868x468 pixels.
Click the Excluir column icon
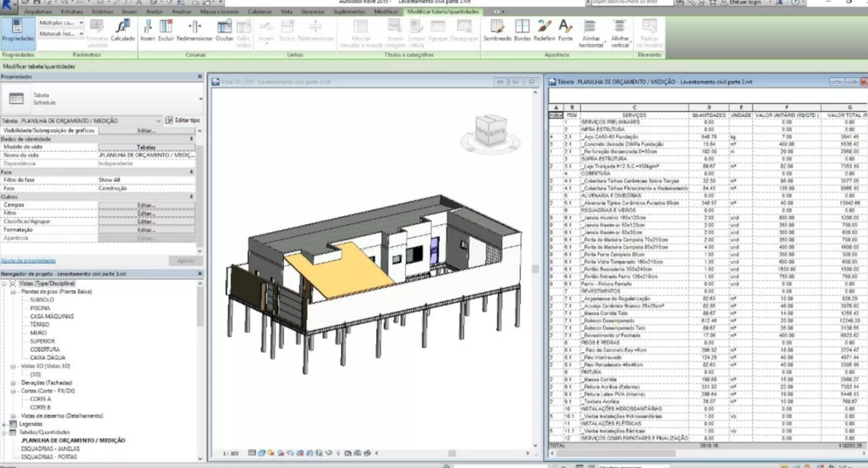(x=166, y=30)
